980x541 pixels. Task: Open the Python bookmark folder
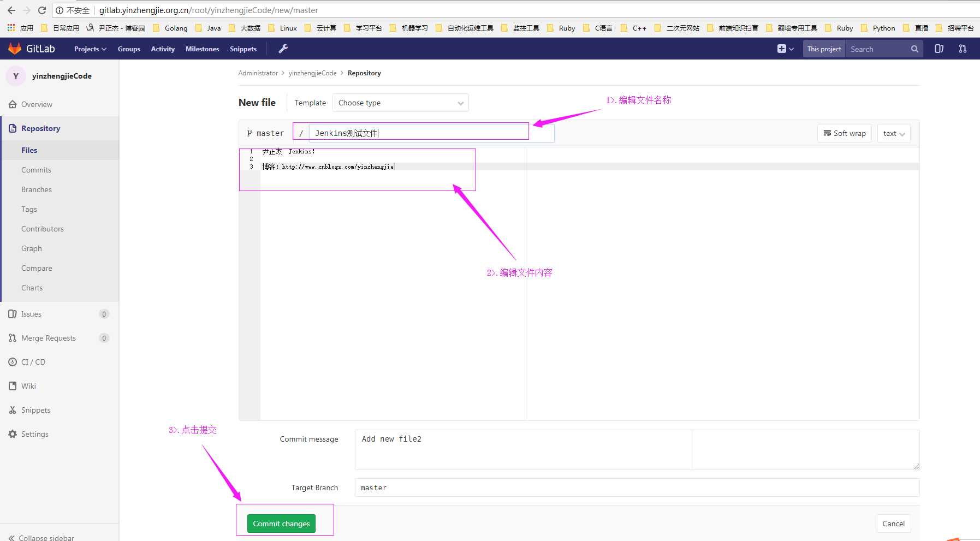pyautogui.click(x=878, y=28)
